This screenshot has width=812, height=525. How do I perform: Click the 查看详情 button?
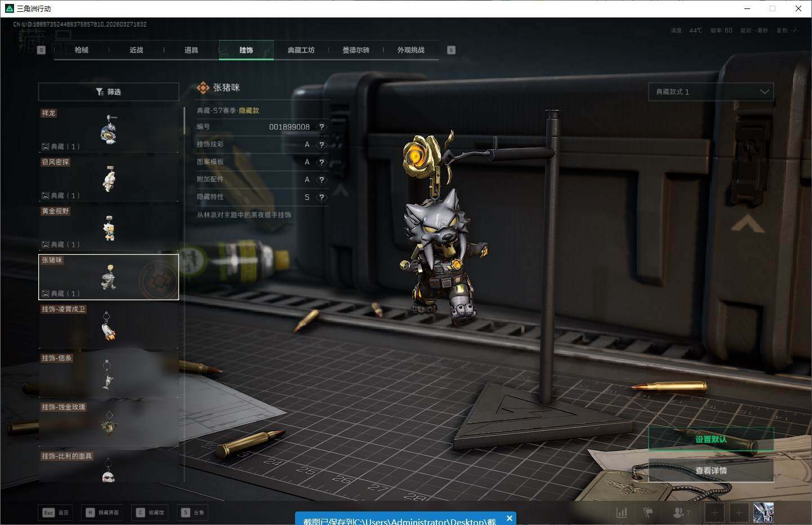pos(711,470)
